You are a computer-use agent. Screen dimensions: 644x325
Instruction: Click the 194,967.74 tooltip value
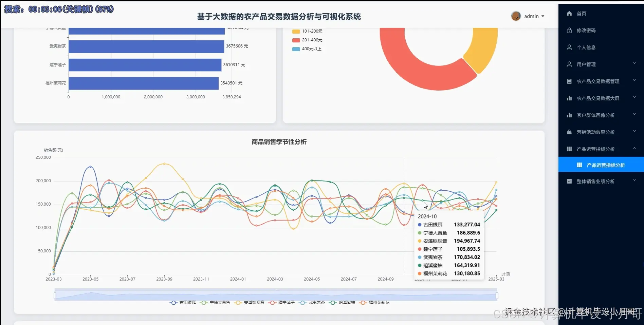467,241
